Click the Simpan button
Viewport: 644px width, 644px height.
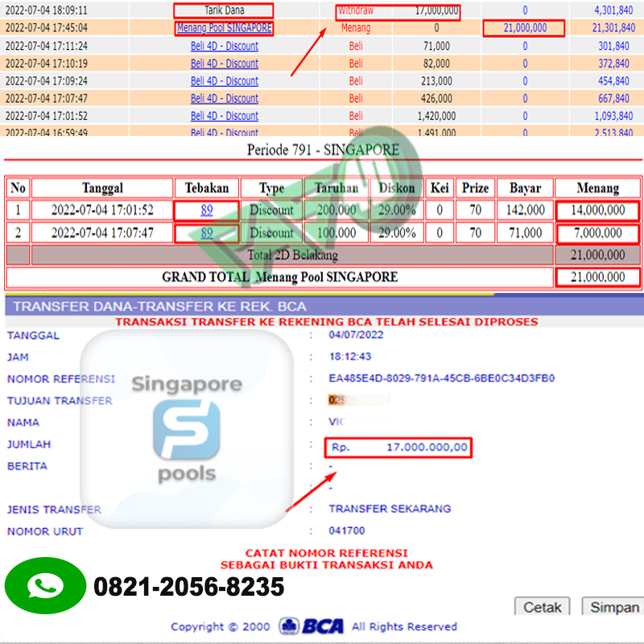tap(614, 607)
